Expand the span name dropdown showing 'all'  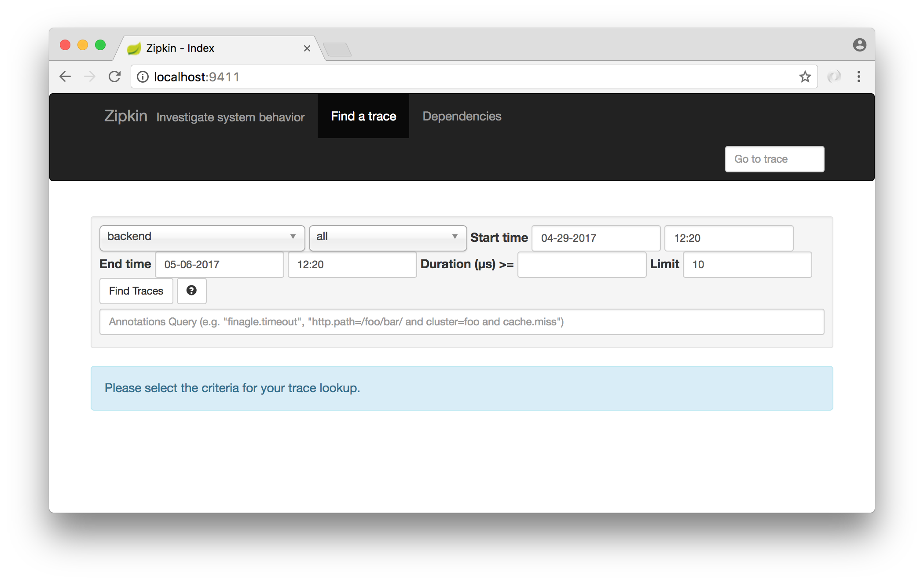pos(389,237)
